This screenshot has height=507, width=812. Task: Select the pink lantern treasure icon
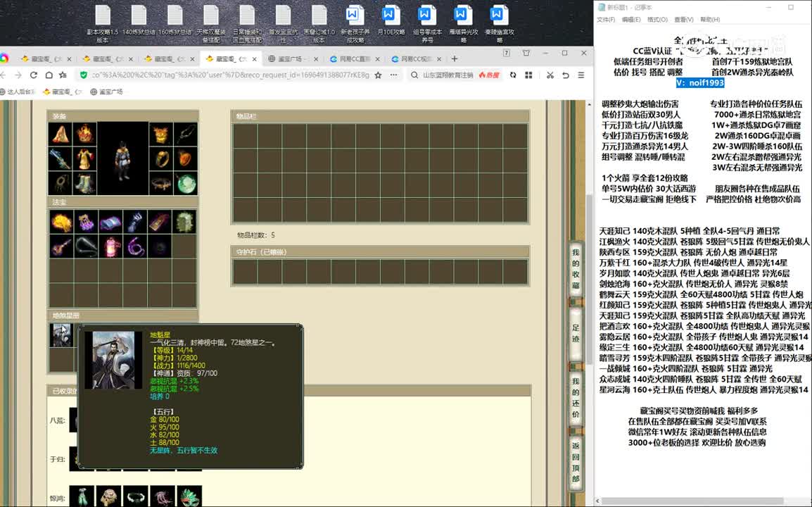110,246
